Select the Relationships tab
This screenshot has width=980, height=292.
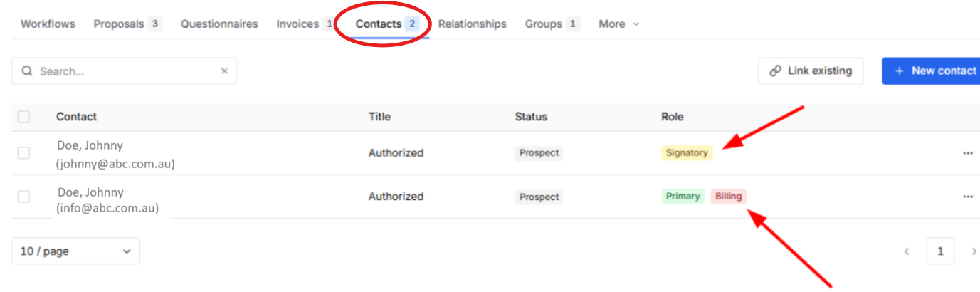point(473,24)
